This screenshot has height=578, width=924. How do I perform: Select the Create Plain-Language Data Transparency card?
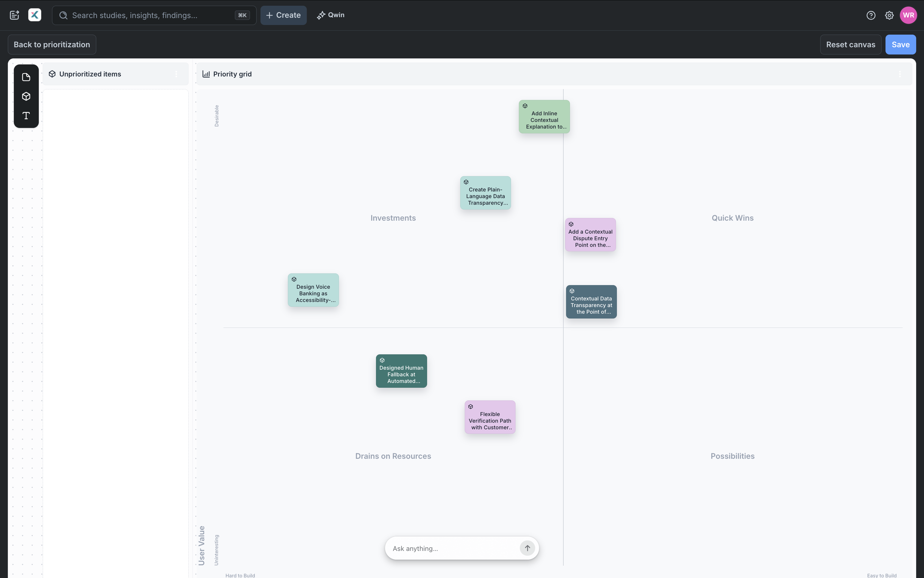point(485,193)
